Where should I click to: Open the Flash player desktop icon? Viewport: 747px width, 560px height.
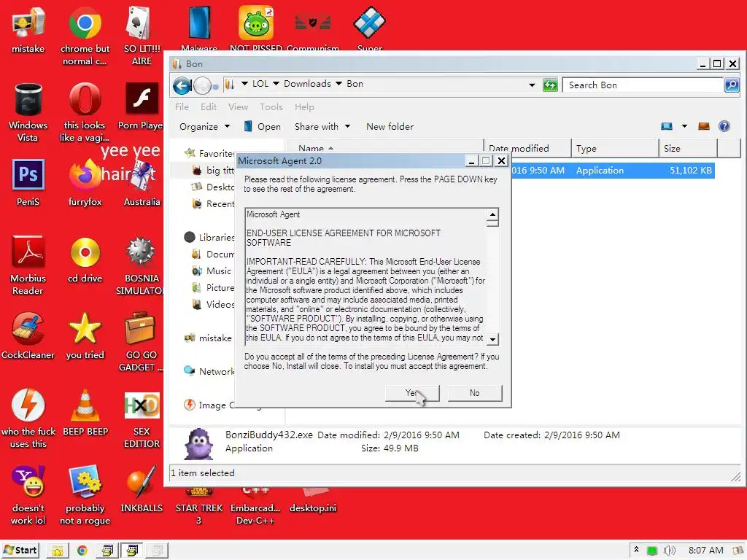[141, 106]
